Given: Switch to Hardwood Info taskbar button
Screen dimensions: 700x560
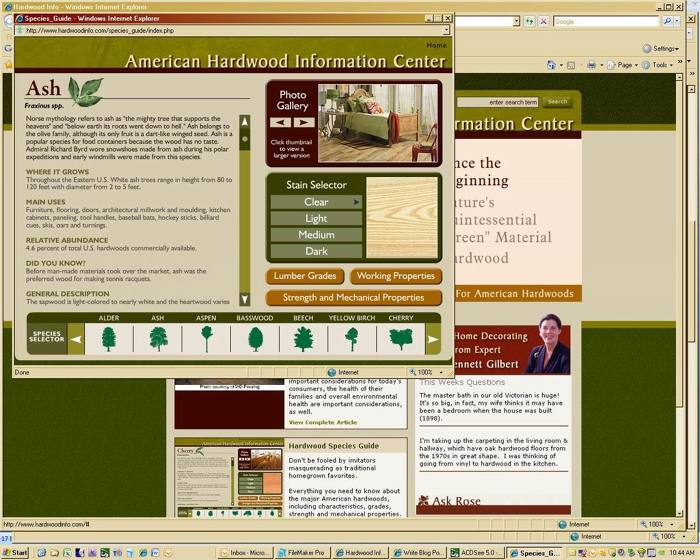Looking at the screenshot, I should click(x=361, y=553).
